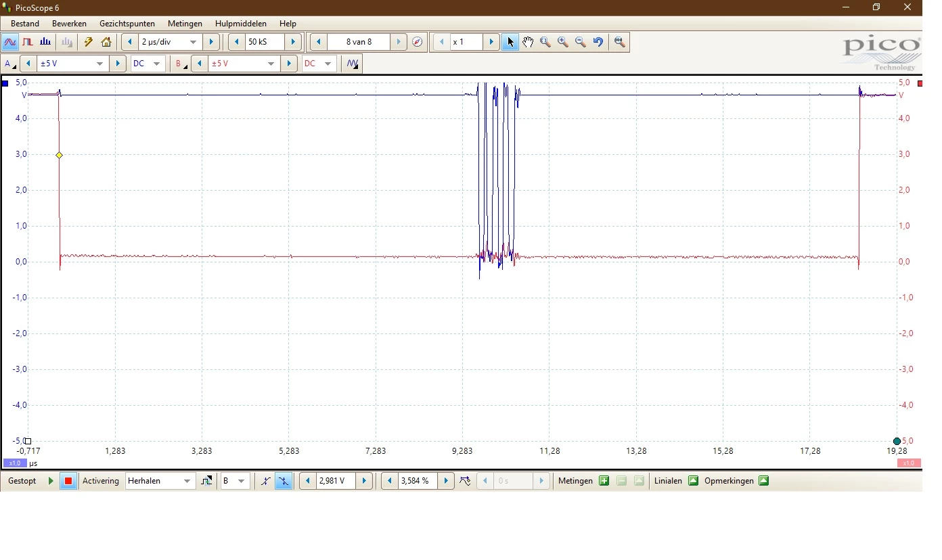Select the hand pan tool

pyautogui.click(x=528, y=42)
